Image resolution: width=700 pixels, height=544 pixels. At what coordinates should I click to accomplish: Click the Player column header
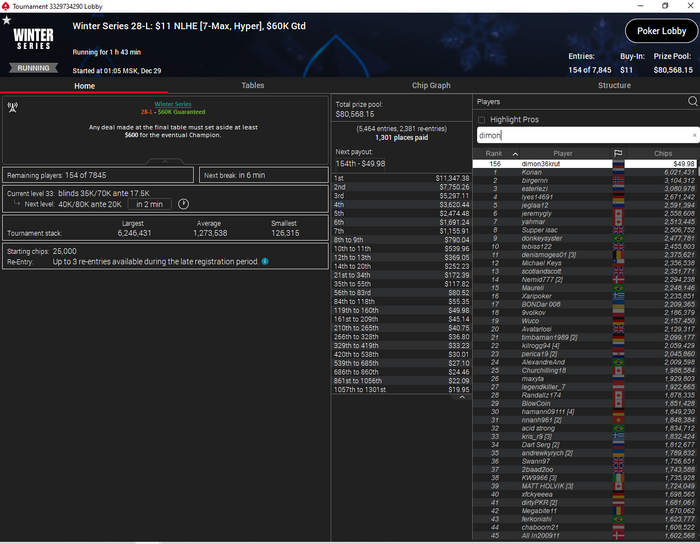[x=562, y=153]
